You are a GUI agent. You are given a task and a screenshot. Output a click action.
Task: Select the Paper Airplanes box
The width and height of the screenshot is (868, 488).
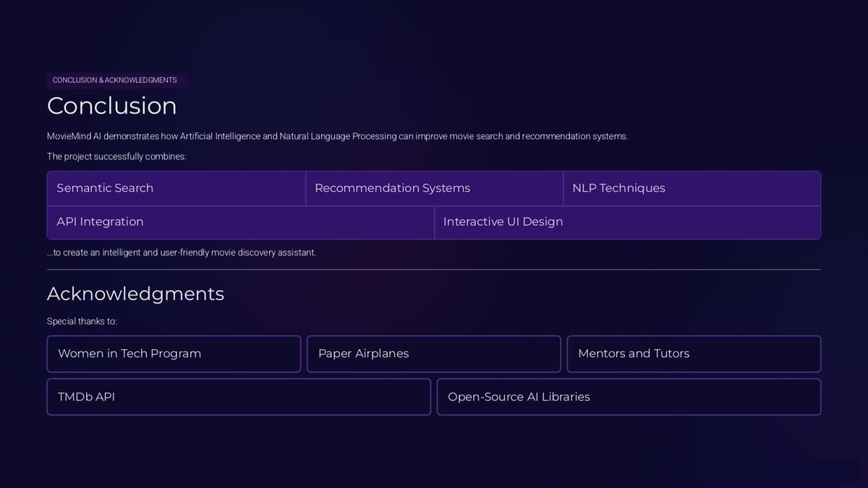pos(434,354)
